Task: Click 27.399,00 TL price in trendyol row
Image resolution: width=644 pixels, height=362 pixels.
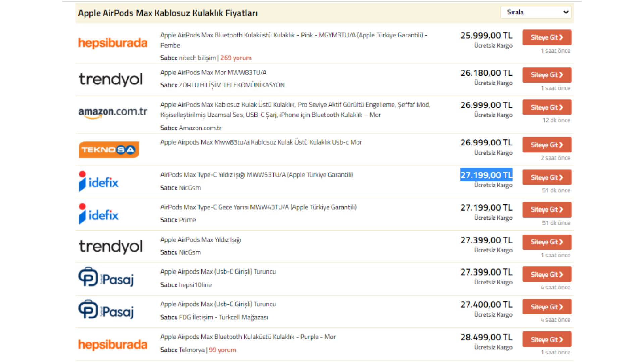Action: pos(486,240)
